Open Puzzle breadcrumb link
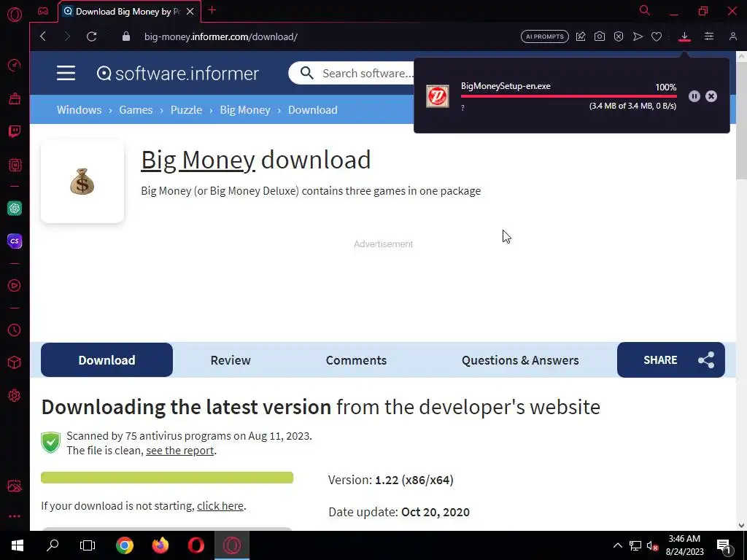This screenshot has height=560, width=747. pyautogui.click(x=186, y=109)
